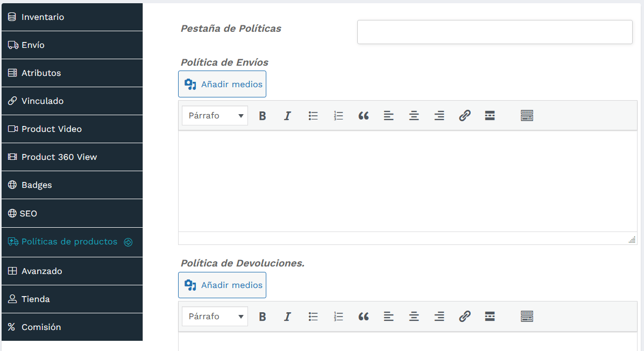Click the Pestaña de Políticas input field
The width and height of the screenshot is (644, 351).
[494, 32]
